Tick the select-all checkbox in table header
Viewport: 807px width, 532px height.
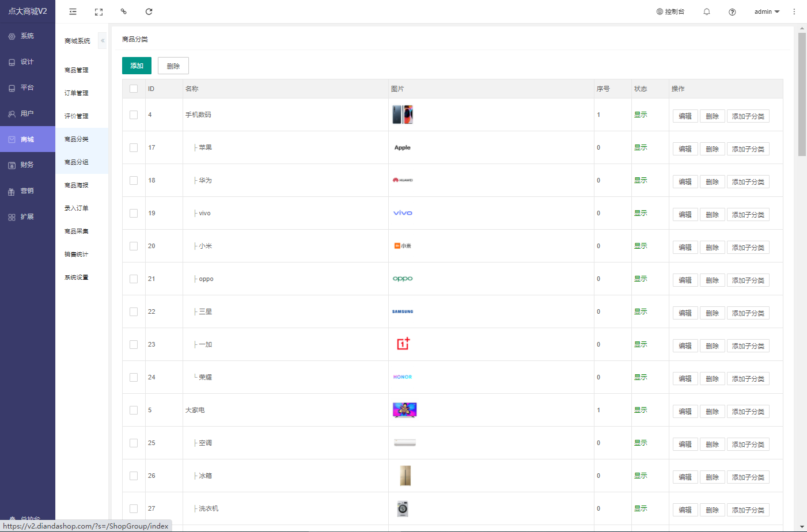click(x=134, y=89)
